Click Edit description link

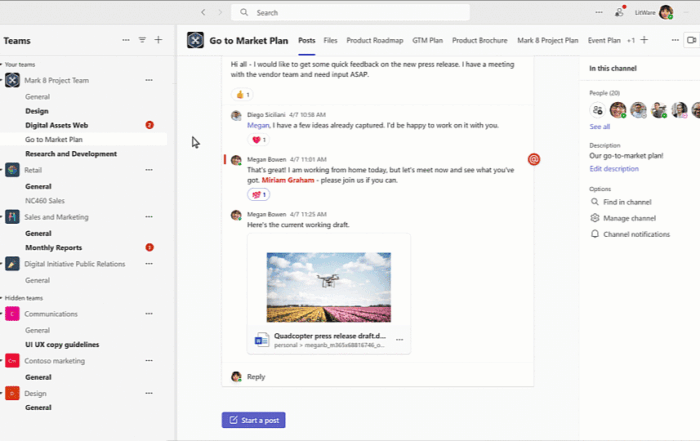614,169
